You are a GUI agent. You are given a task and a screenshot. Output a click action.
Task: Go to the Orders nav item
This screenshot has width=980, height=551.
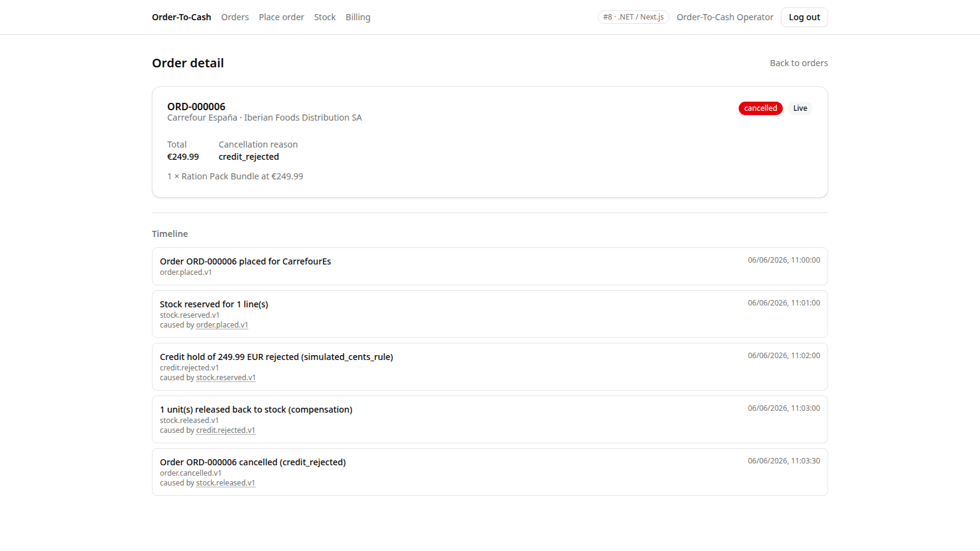pyautogui.click(x=235, y=17)
